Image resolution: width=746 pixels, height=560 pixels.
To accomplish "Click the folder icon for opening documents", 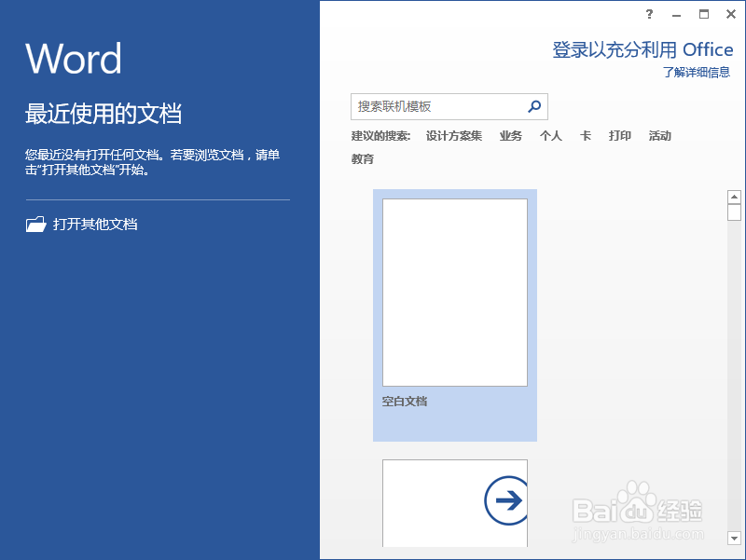I will point(35,224).
